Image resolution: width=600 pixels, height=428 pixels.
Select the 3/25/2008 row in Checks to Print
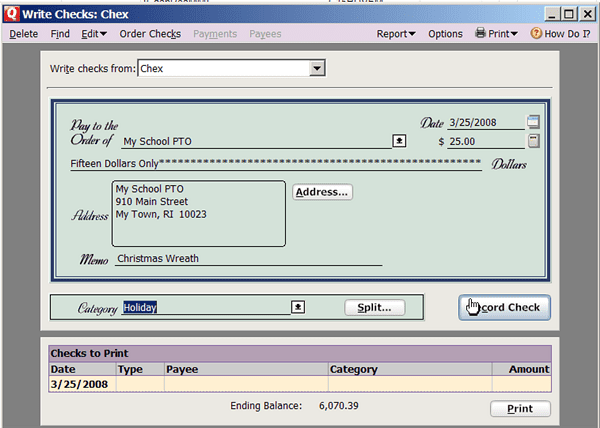click(300, 384)
